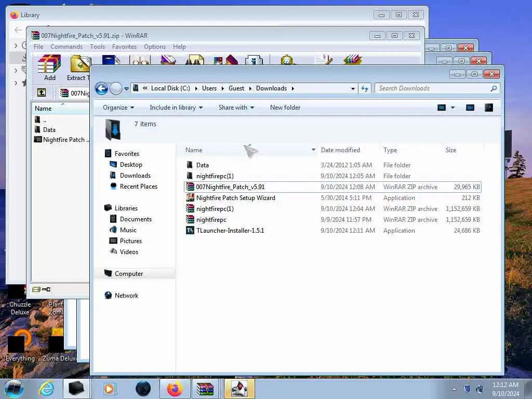The image size is (532, 399).
Task: Open the WinRAR Favorites menu
Action: click(124, 47)
